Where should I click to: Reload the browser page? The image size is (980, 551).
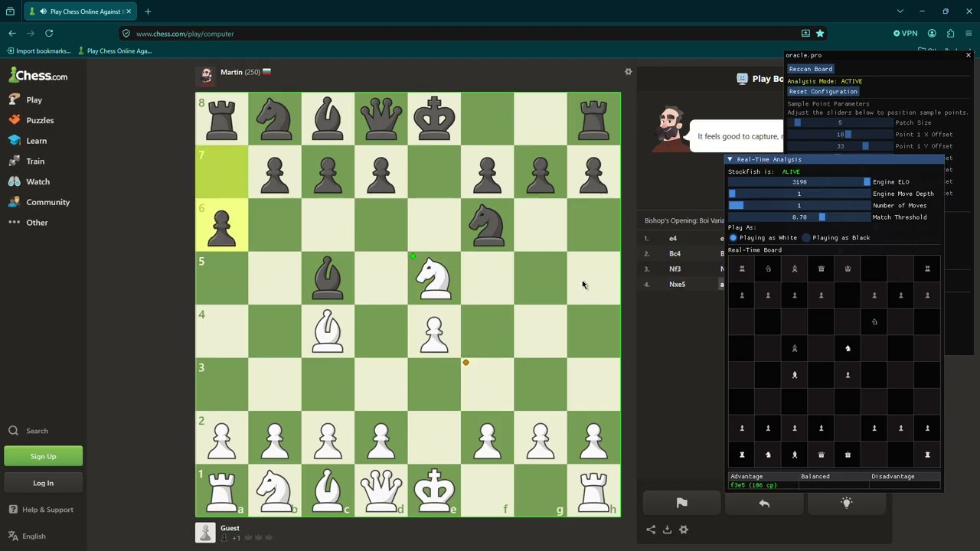click(49, 34)
